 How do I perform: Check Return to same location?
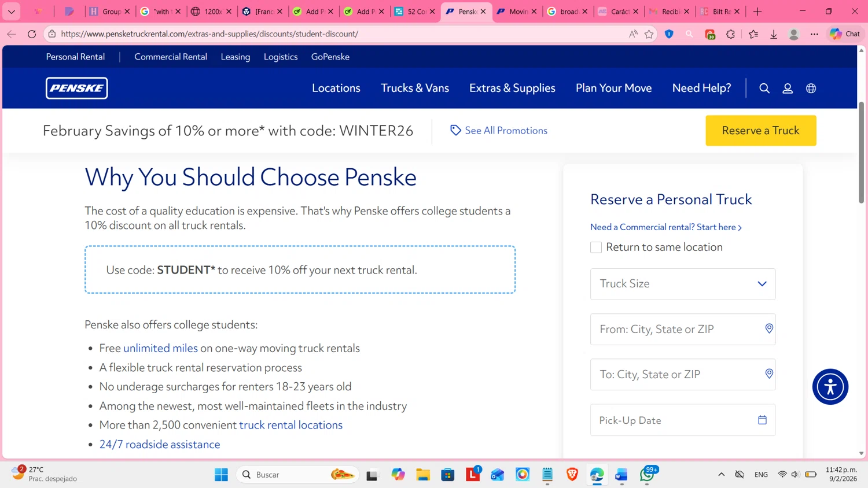click(x=596, y=247)
